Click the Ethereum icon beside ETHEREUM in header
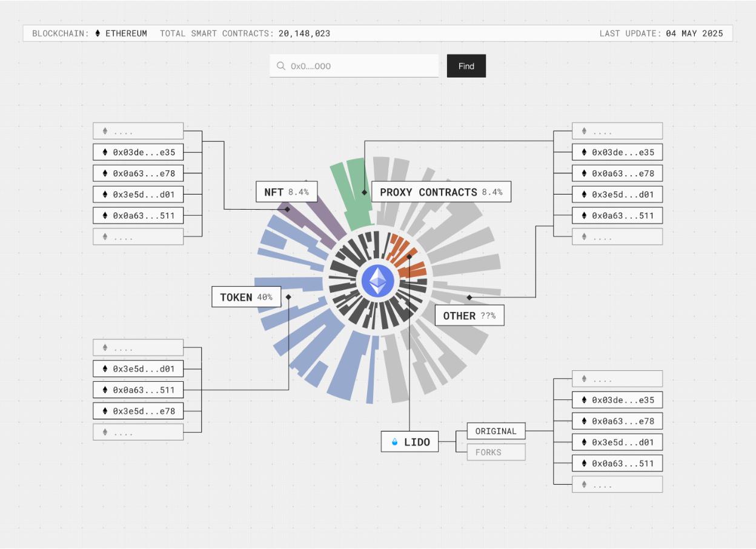The image size is (756, 549). [x=98, y=33]
